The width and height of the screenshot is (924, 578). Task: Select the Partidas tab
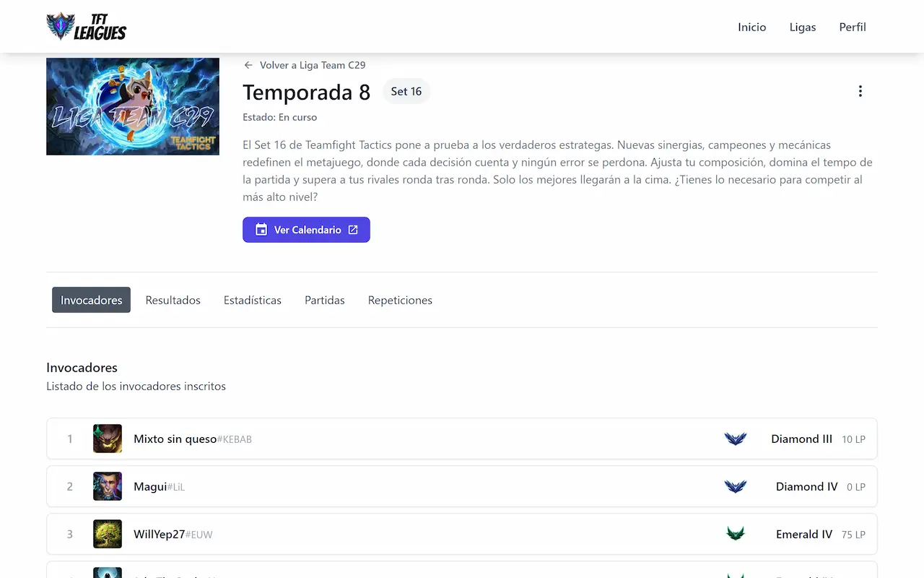click(325, 300)
